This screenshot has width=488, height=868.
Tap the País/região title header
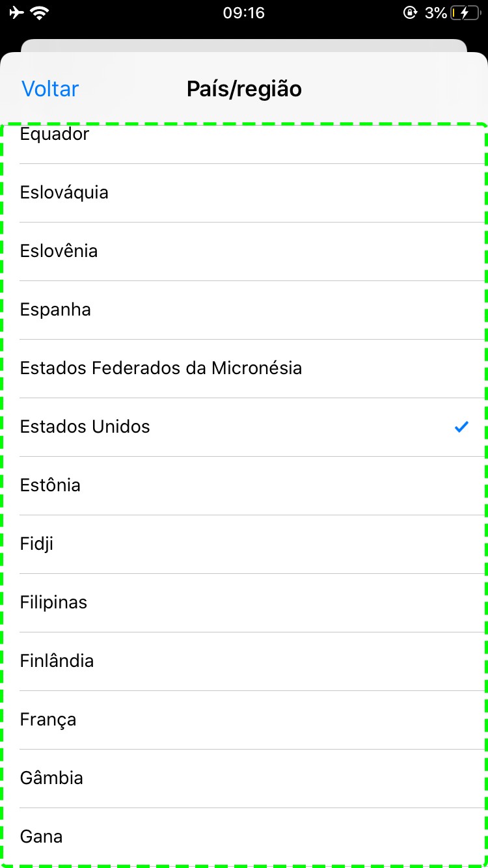[x=244, y=88]
